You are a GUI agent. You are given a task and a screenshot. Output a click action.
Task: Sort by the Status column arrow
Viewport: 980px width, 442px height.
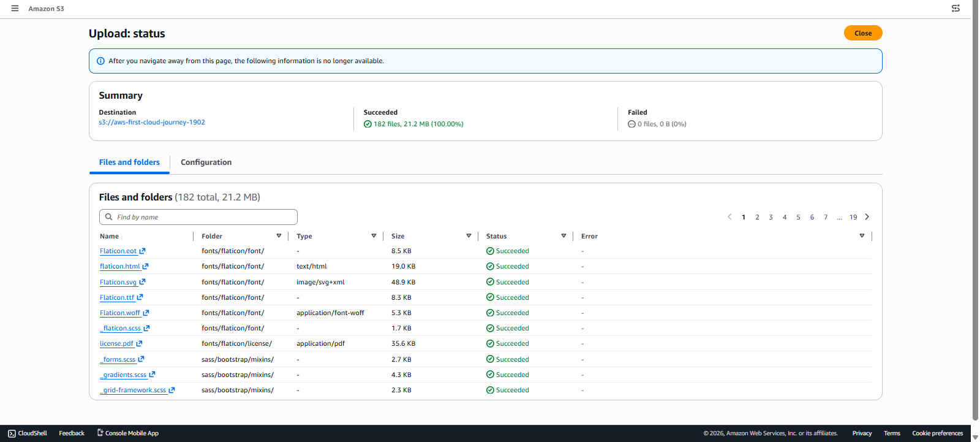(563, 236)
